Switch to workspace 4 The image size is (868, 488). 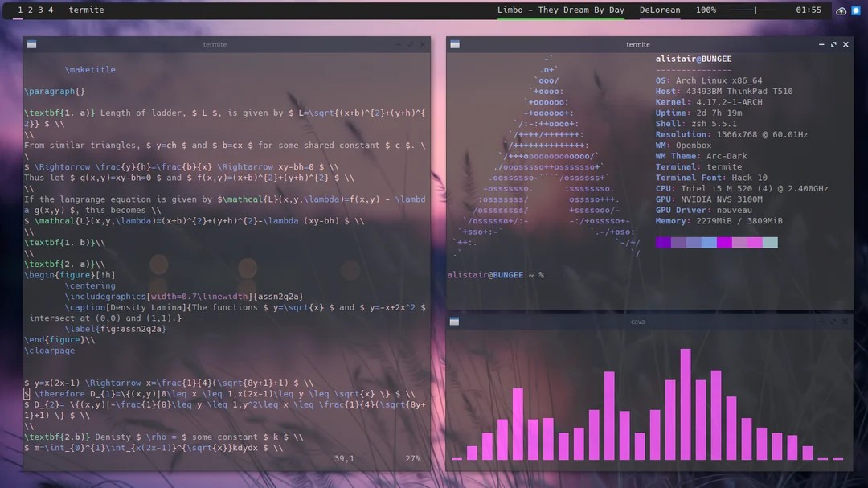(51, 10)
